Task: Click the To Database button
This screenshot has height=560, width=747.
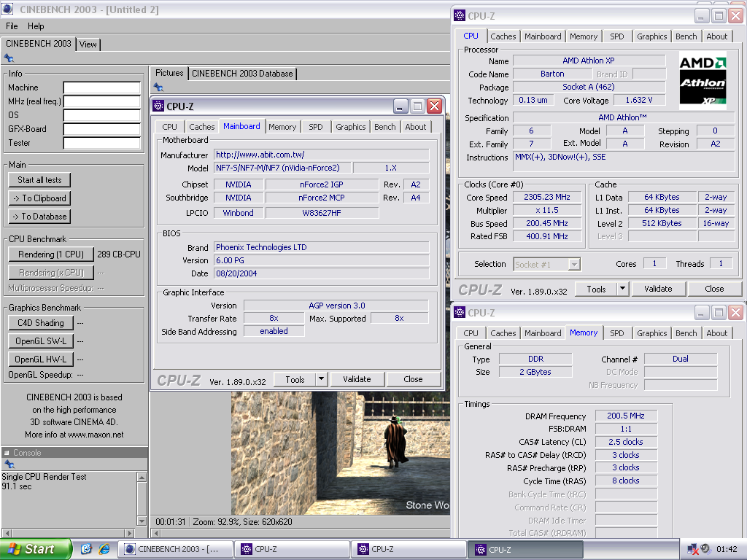Action: [39, 216]
